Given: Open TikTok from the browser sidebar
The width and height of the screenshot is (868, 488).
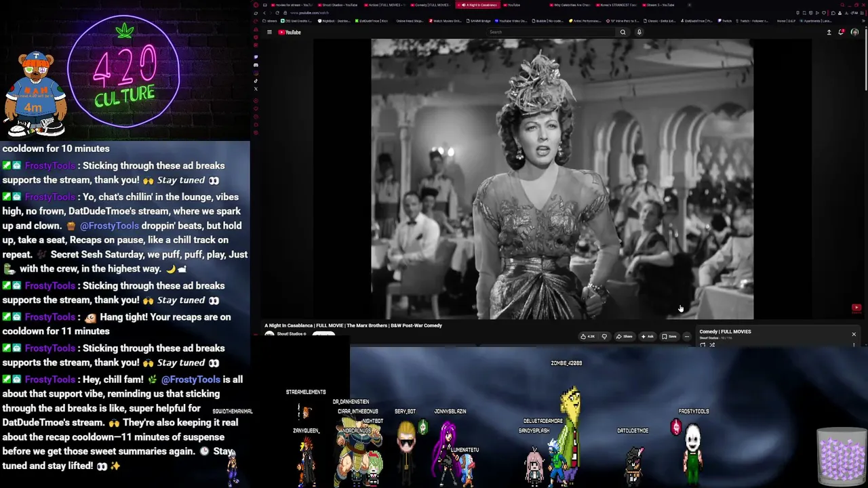Looking at the screenshot, I should tap(256, 81).
